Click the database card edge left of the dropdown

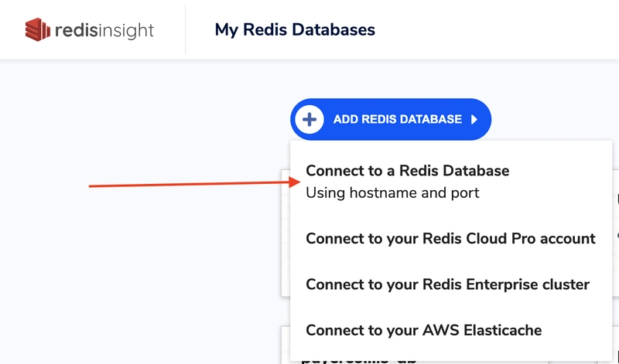pyautogui.click(x=286, y=233)
